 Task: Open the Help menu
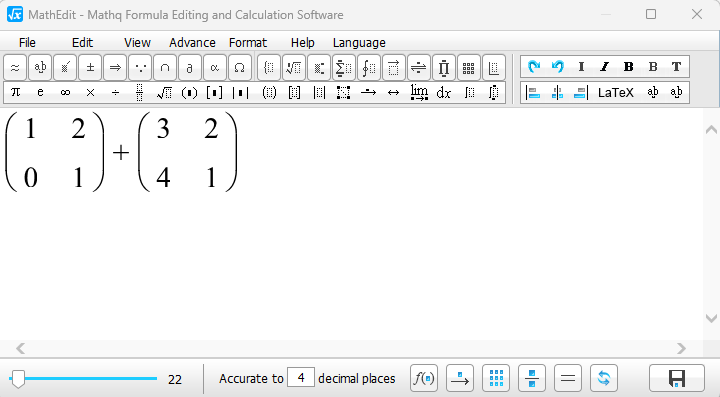(x=303, y=43)
